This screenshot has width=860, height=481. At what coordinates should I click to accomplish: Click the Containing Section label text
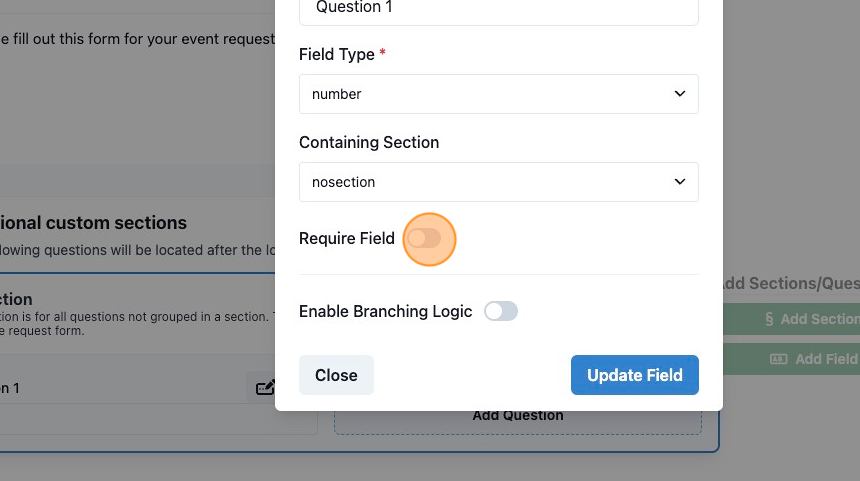point(369,143)
